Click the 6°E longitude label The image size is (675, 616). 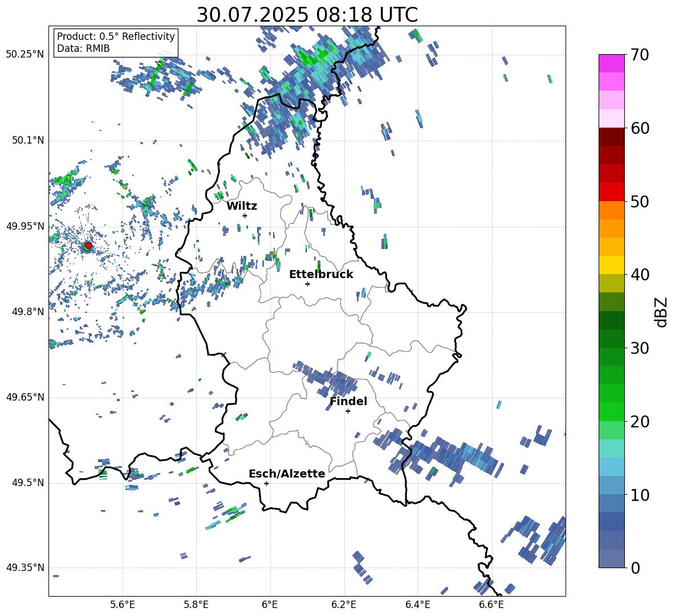(x=270, y=605)
